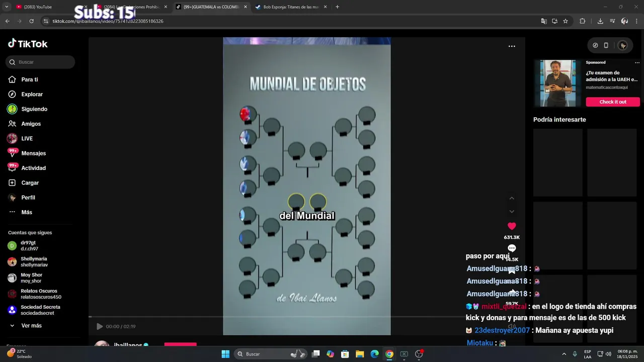Image resolution: width=644 pixels, height=362 pixels.
Task: Open the sponsored ad's three-dot menu
Action: tap(637, 63)
